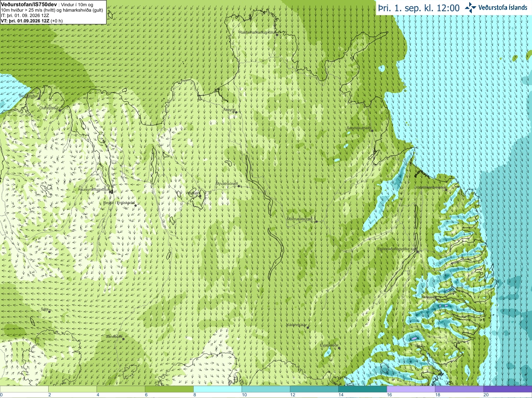Select the Ólafsfjörður station dot
Screen dimensions: 532x398
point(60,110)
